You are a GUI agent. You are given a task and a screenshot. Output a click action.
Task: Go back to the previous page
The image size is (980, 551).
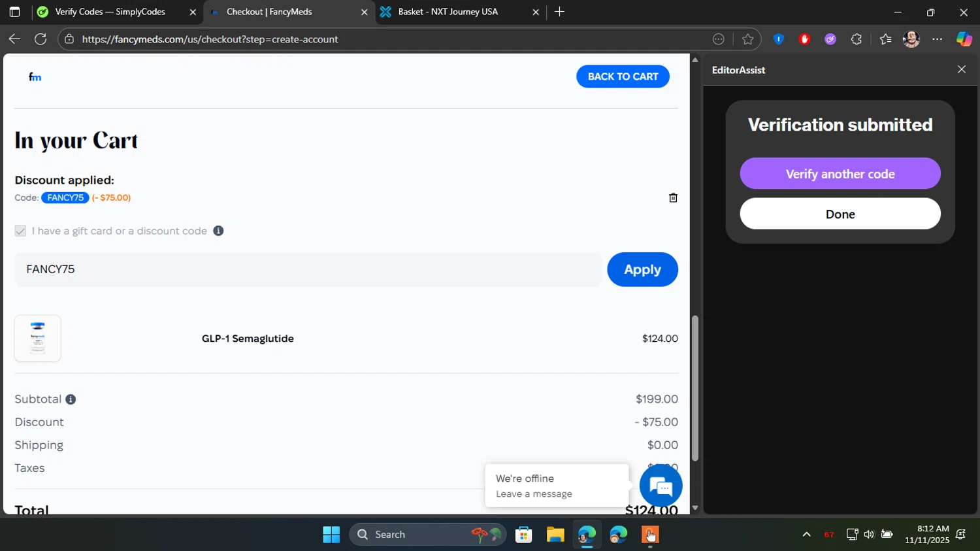[14, 39]
